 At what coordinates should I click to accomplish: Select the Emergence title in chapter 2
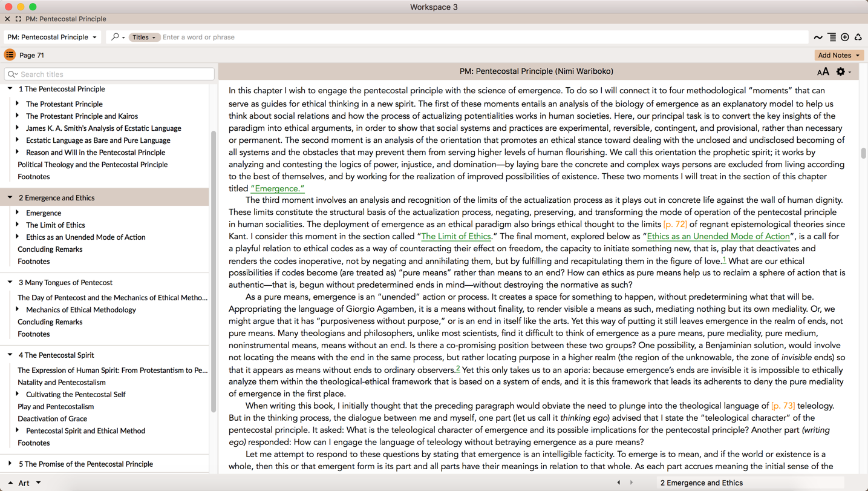tap(44, 213)
